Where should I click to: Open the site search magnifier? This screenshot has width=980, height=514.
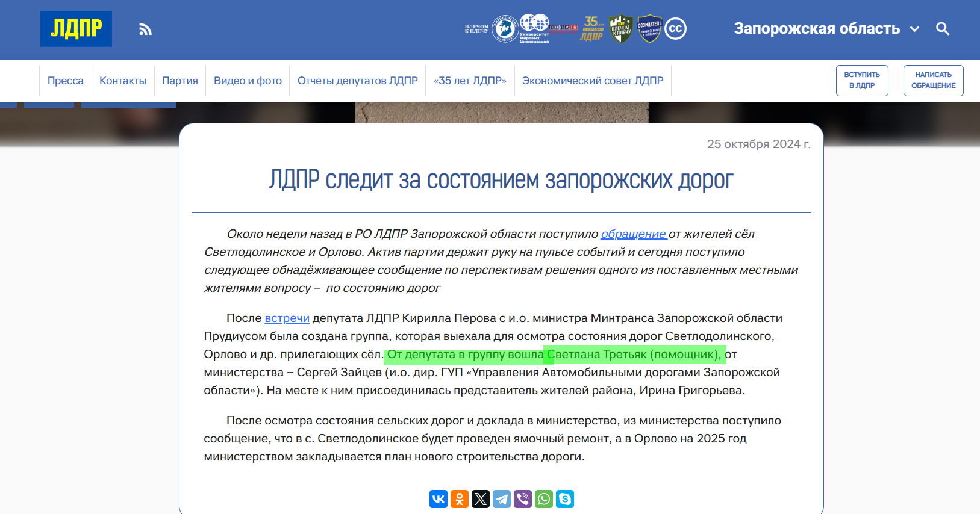pos(943,29)
